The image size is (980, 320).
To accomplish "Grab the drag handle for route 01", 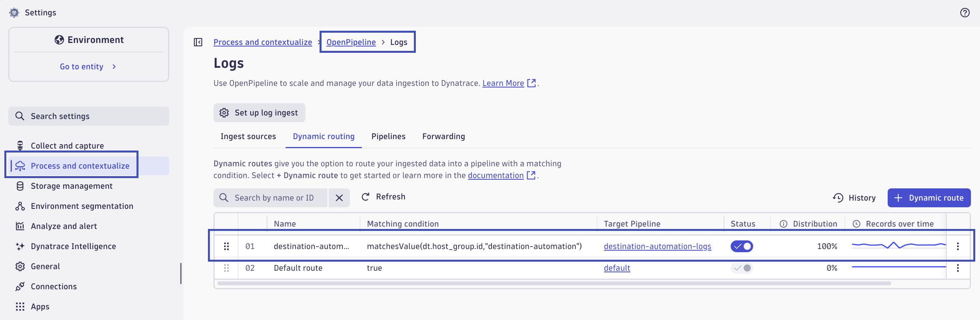I will (x=226, y=246).
